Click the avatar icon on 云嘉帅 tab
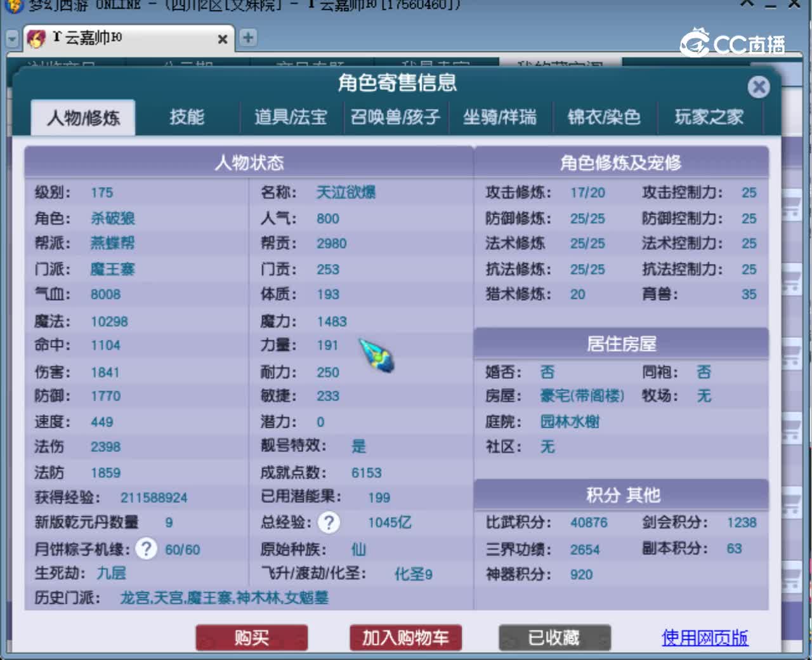812x660 pixels. [36, 39]
